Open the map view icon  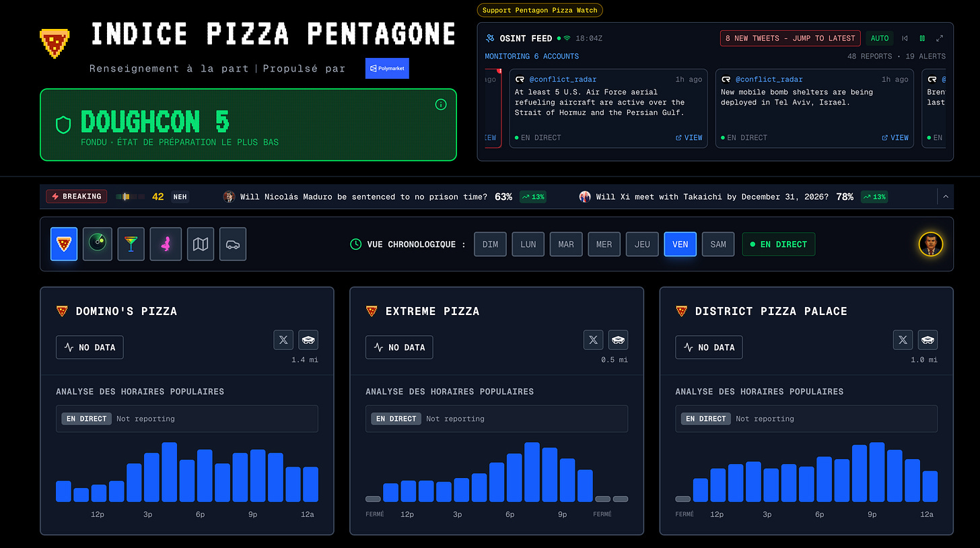(201, 244)
